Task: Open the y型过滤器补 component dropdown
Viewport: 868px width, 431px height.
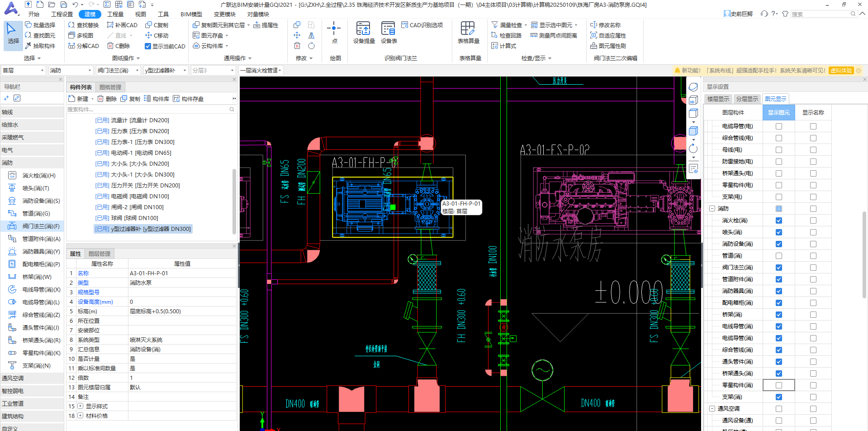Action: point(166,70)
